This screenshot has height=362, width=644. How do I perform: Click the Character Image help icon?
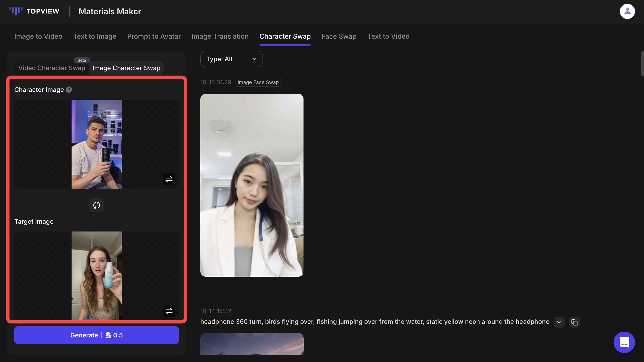(69, 90)
